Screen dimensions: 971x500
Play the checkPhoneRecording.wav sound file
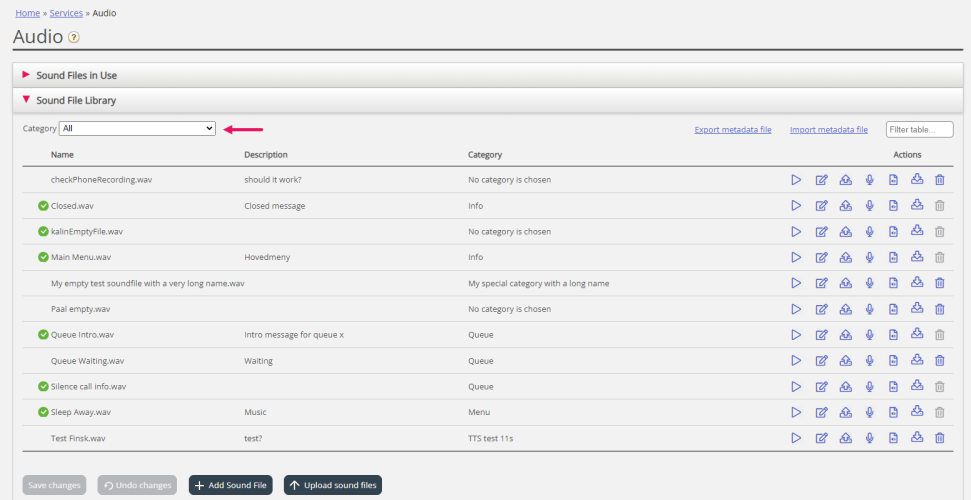796,180
